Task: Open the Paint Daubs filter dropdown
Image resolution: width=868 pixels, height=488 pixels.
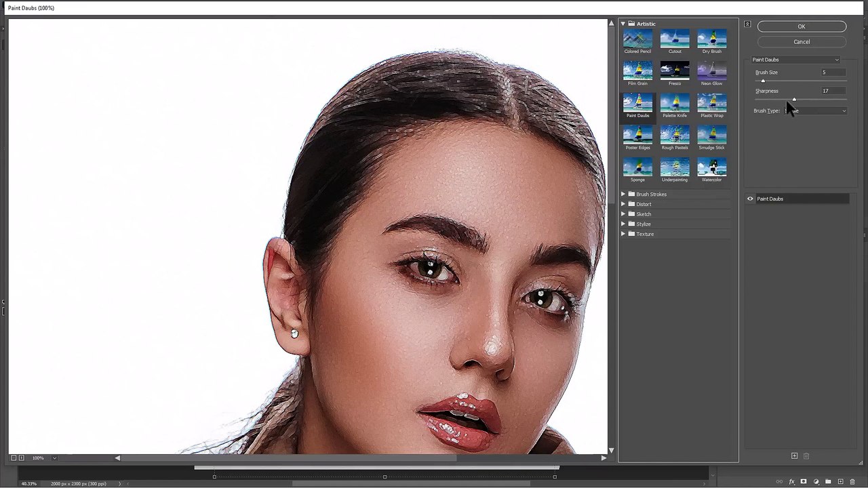Action: click(x=795, y=60)
